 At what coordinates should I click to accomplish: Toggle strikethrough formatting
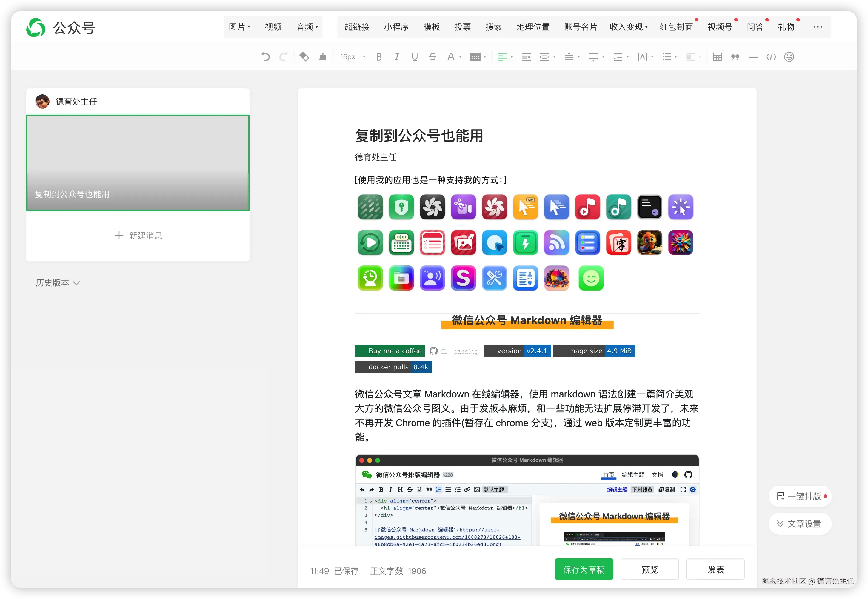[433, 57]
